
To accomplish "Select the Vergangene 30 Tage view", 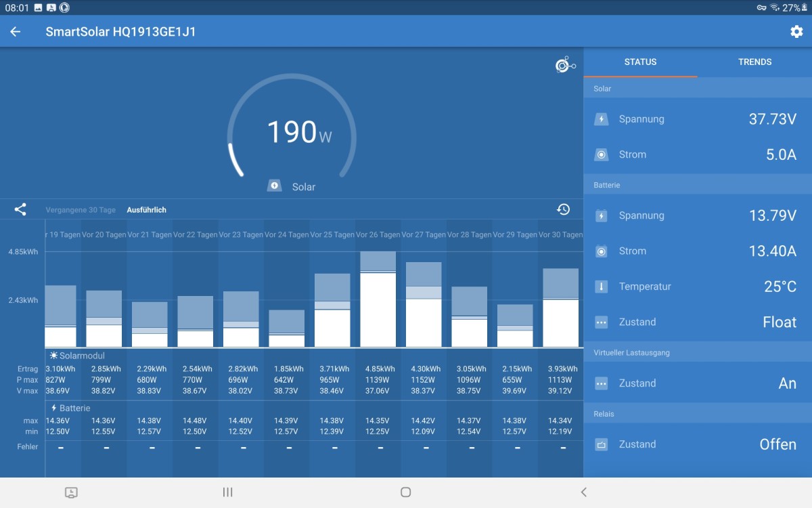I will point(81,210).
